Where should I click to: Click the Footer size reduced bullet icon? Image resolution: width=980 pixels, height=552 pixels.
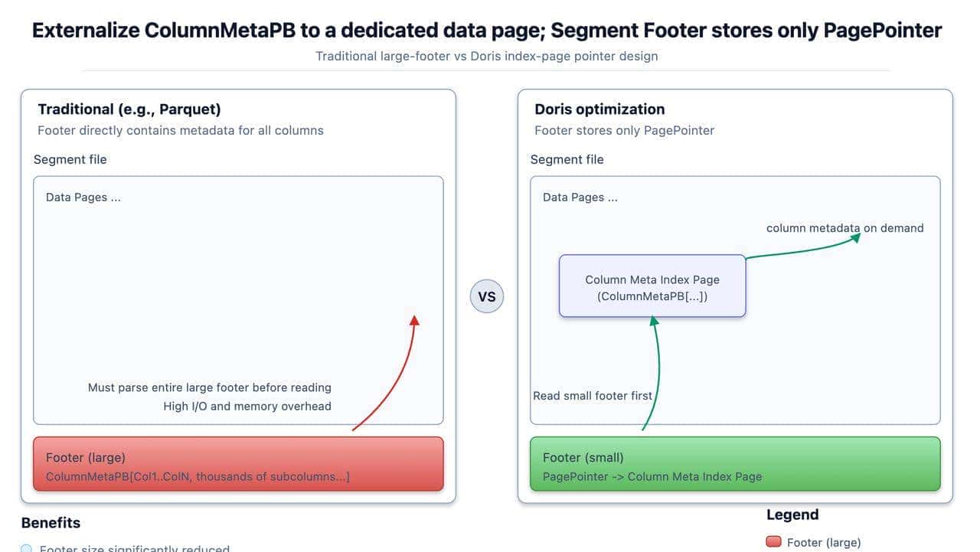point(27,548)
